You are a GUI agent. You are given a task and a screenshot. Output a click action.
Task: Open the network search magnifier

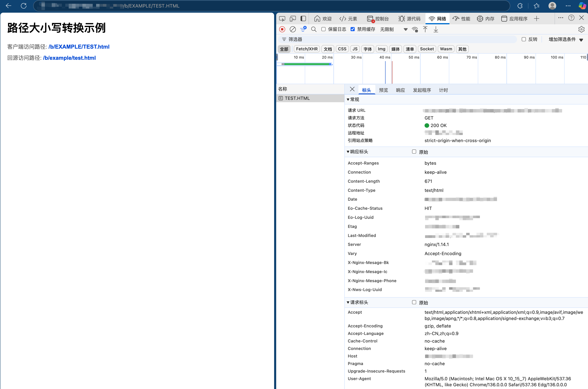coord(314,29)
